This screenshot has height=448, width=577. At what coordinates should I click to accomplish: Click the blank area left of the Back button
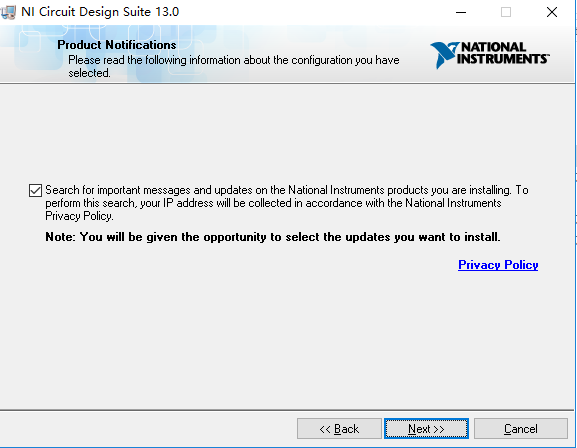(147, 428)
